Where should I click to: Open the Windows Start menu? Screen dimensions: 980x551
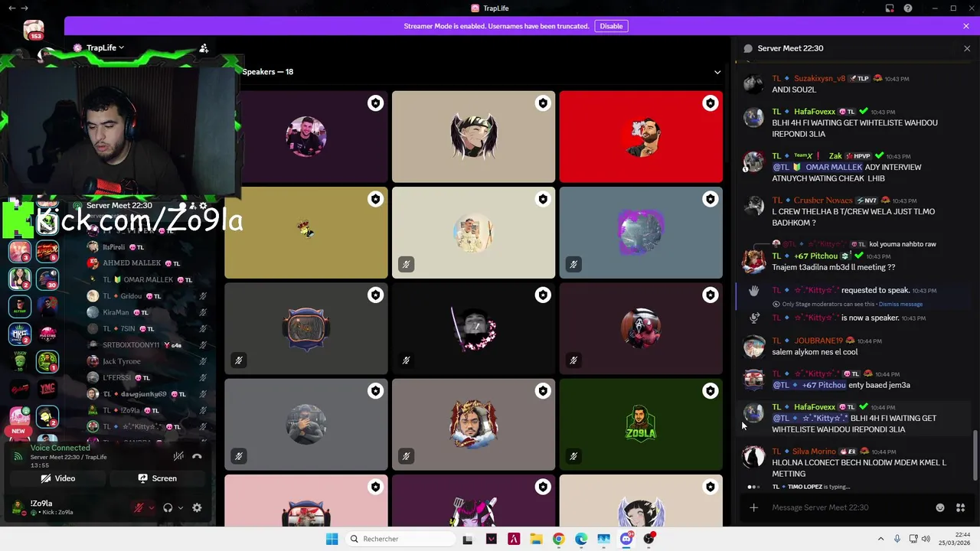[x=332, y=539]
